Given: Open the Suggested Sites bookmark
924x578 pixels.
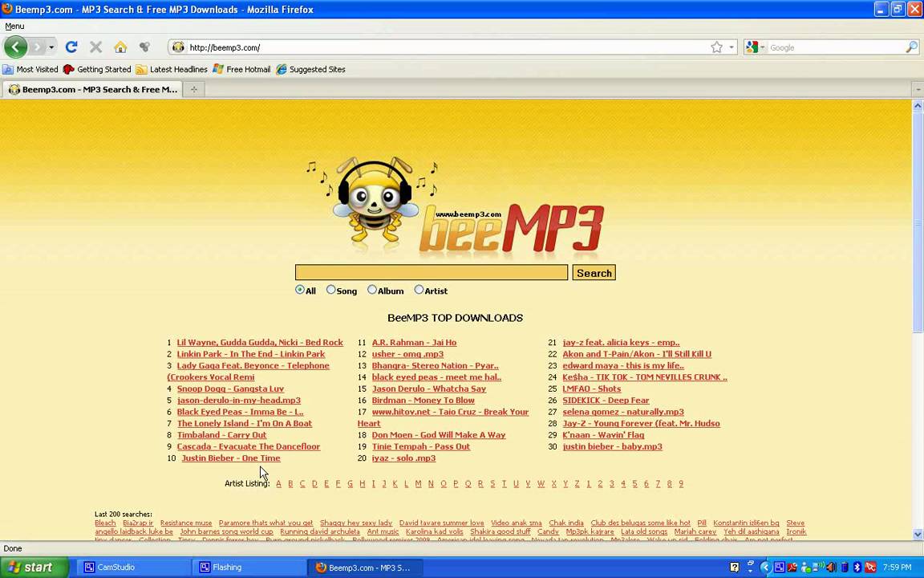Looking at the screenshot, I should 310,69.
